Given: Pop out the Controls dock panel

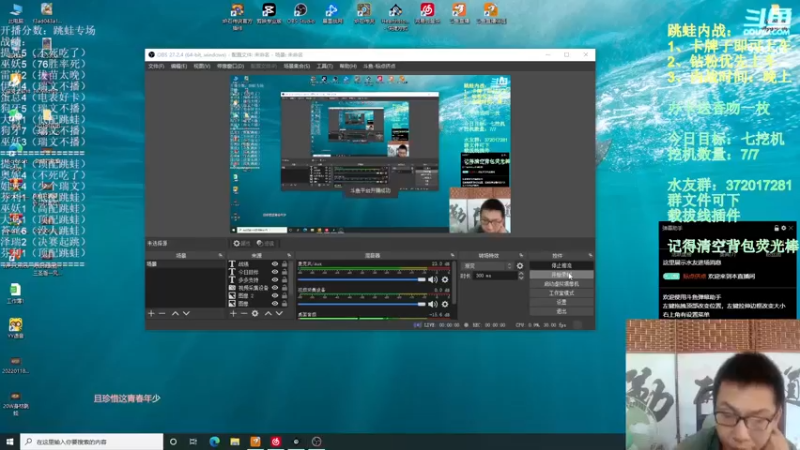Looking at the screenshot, I should pyautogui.click(x=590, y=255).
